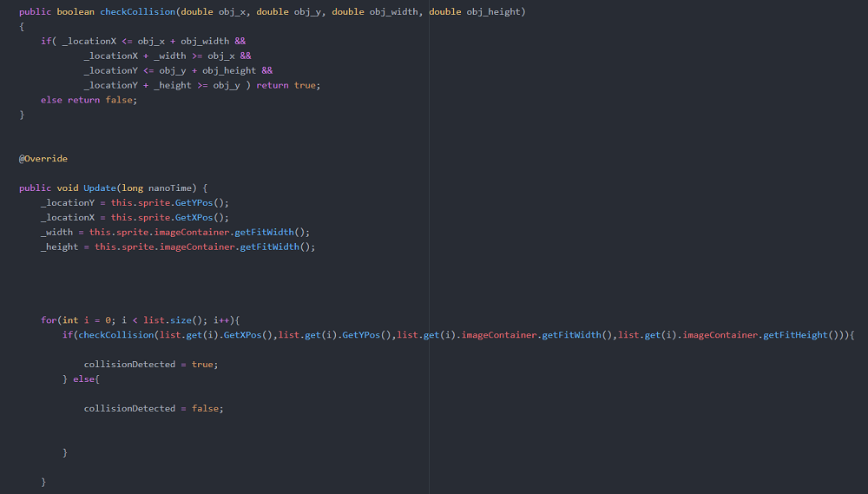The image size is (868, 494).
Task: Place cursor on 'return true;' statement
Action: [x=288, y=85]
